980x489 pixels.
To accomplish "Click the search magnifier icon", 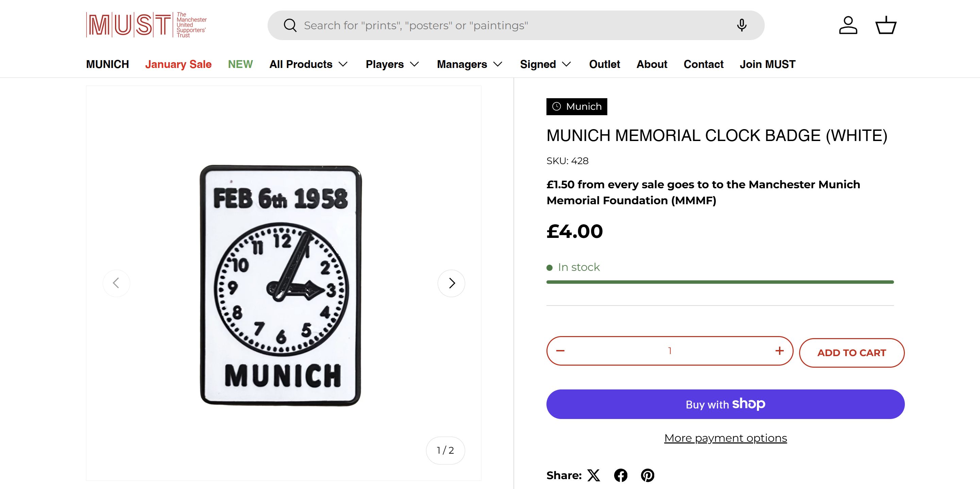I will (290, 25).
